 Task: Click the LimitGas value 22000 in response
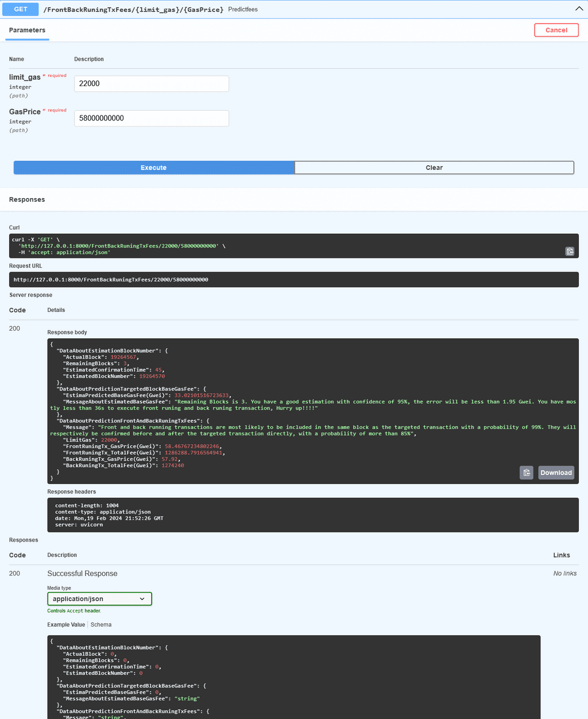coord(109,440)
